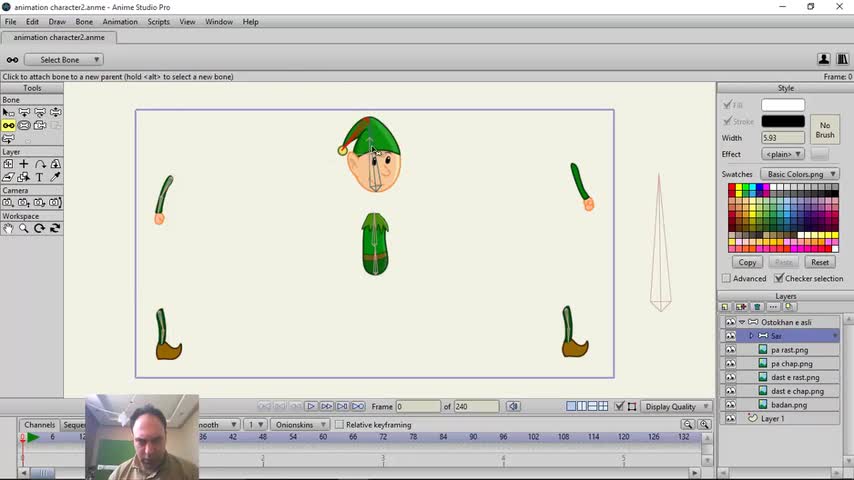
Task: Open layer settings ellipsis button
Action: 773,307
